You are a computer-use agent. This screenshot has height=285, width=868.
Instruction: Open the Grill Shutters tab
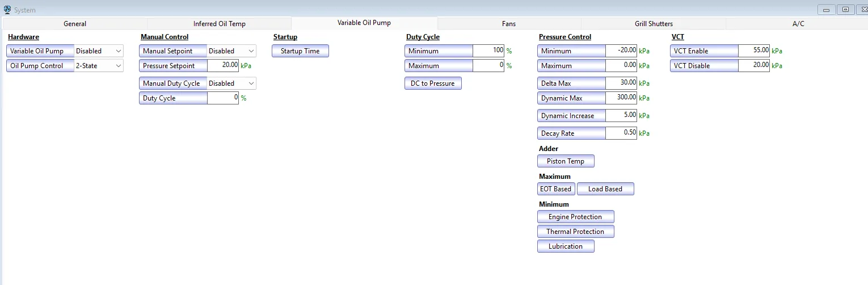(x=654, y=24)
